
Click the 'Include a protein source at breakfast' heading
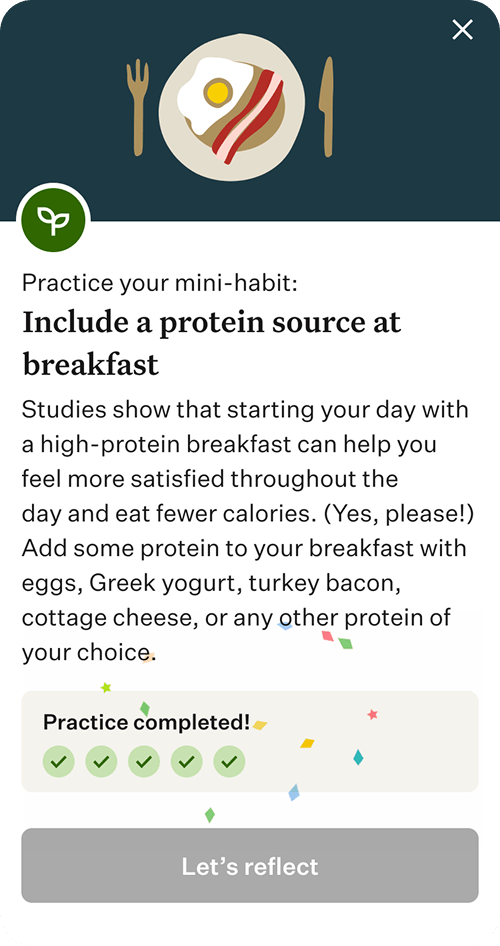coord(212,343)
